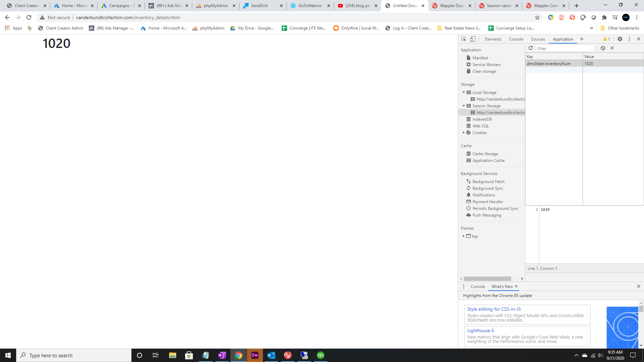Switch to the Elements tab

pos(493,39)
